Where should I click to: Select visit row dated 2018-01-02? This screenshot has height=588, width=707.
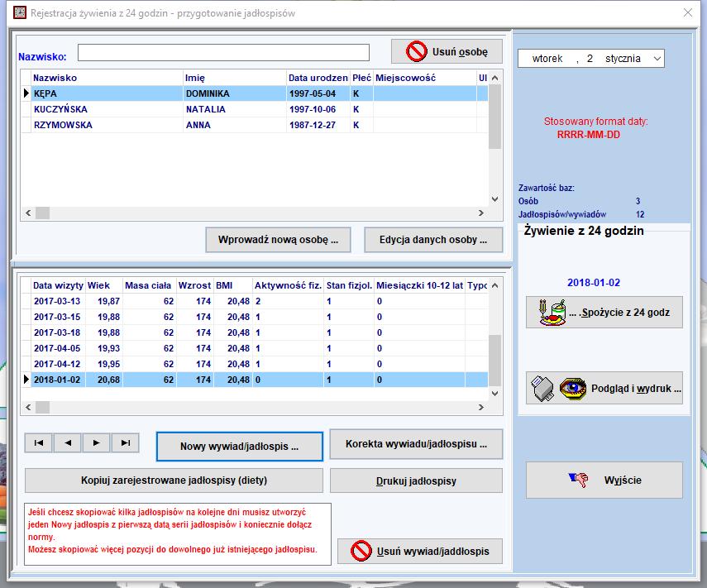click(x=255, y=380)
